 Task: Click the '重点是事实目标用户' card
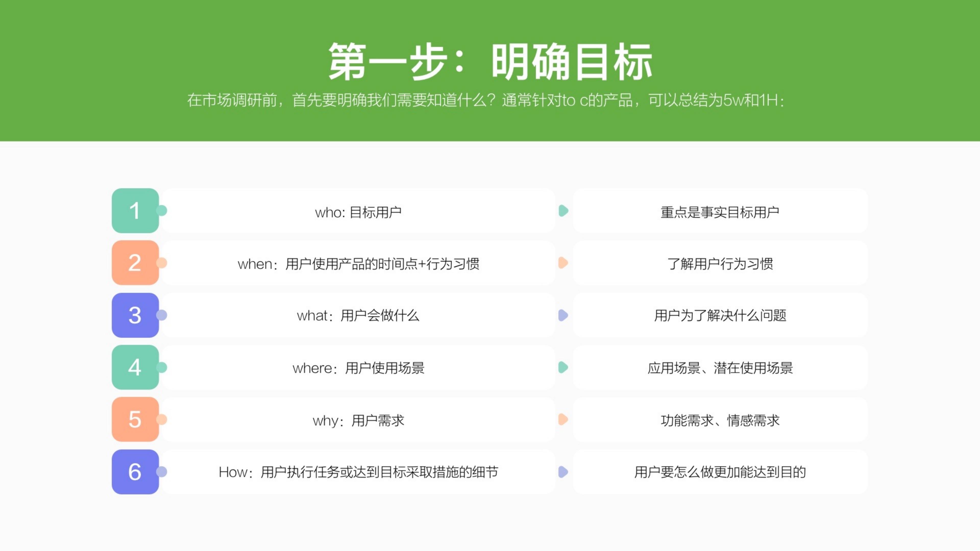pyautogui.click(x=720, y=211)
